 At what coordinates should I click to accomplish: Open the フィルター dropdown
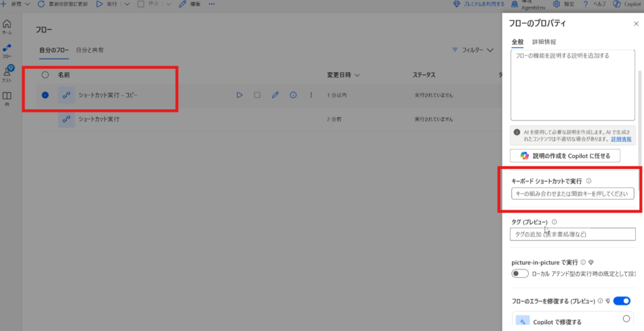click(472, 50)
